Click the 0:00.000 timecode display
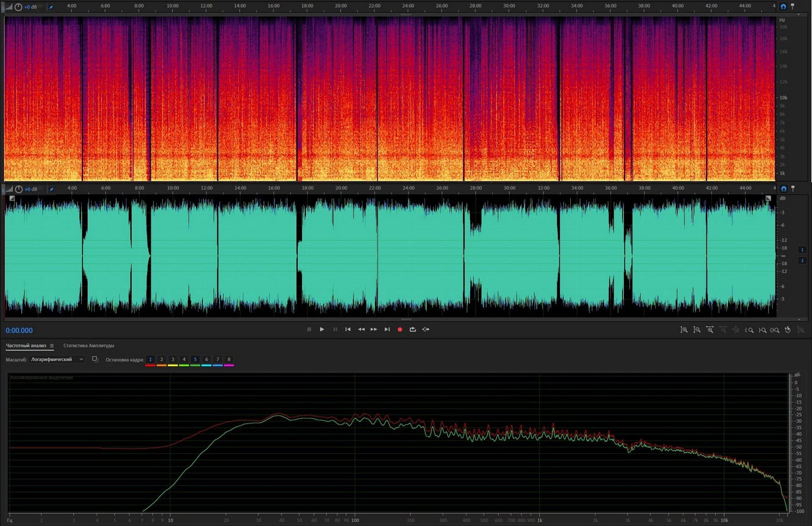 [x=20, y=331]
